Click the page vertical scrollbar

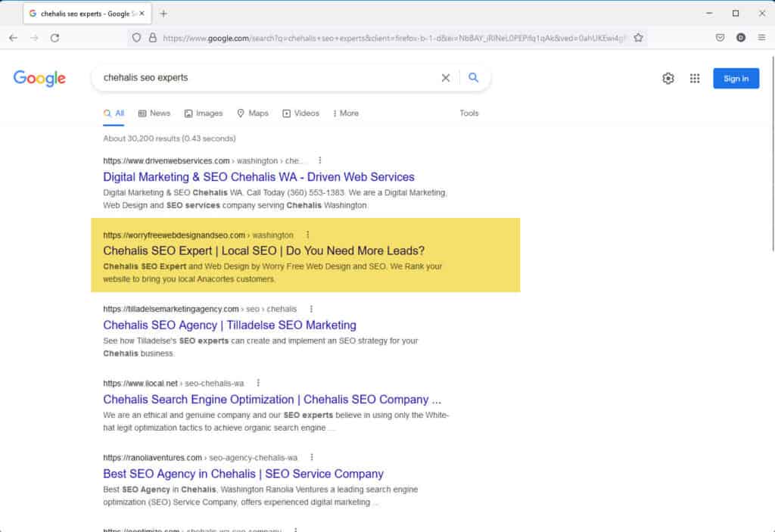(x=772, y=154)
